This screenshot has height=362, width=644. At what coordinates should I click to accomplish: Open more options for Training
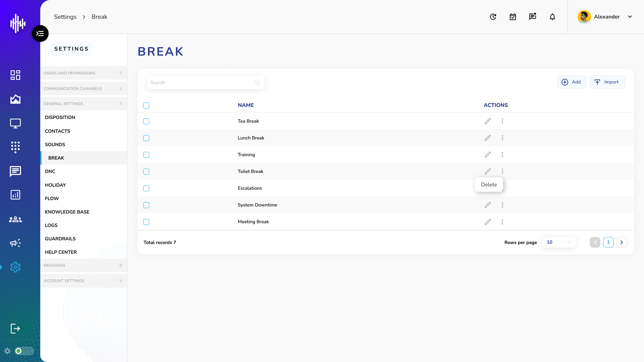[502, 155]
